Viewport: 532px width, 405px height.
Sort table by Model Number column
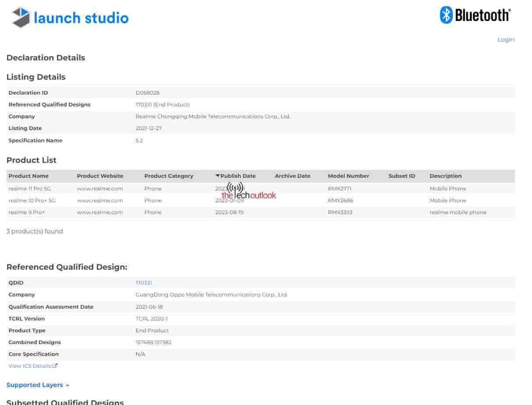348,176
